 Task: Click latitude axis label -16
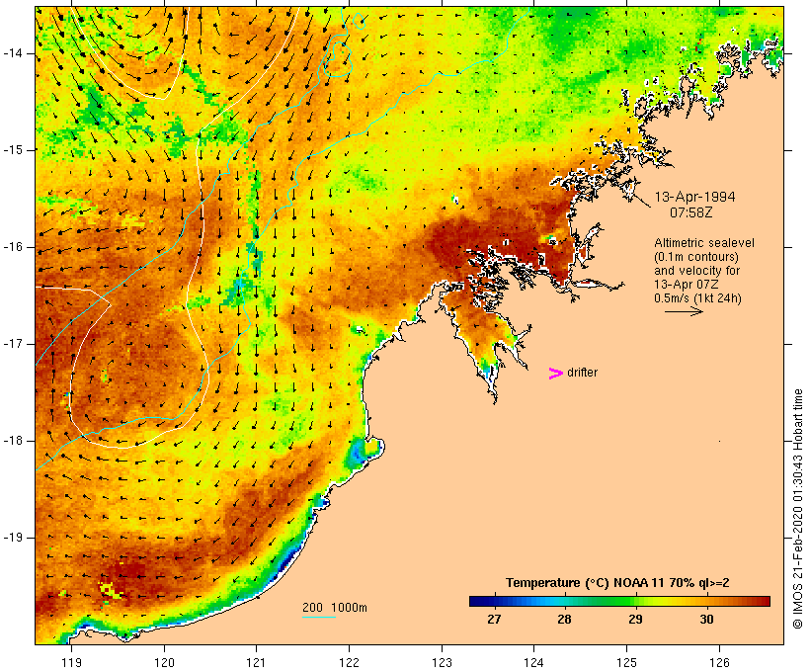(x=13, y=247)
